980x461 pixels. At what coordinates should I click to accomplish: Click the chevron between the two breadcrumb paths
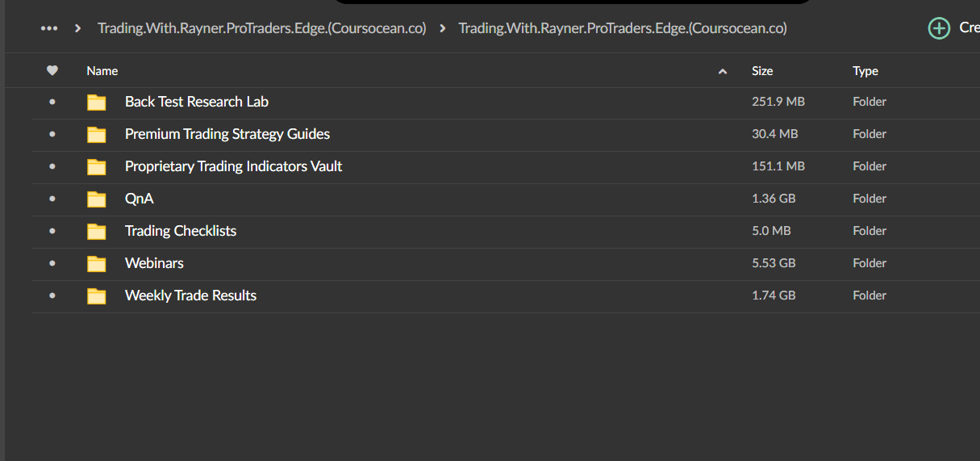pyautogui.click(x=443, y=28)
